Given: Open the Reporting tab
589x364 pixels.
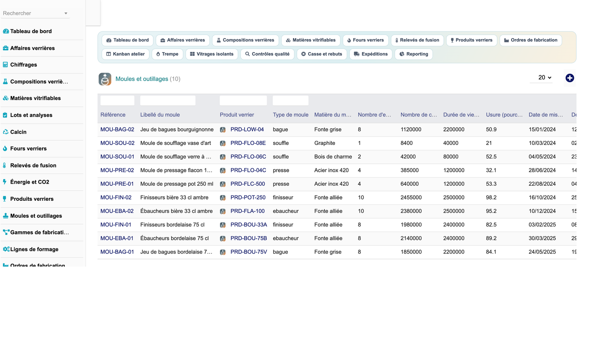Looking at the screenshot, I should click(x=414, y=54).
